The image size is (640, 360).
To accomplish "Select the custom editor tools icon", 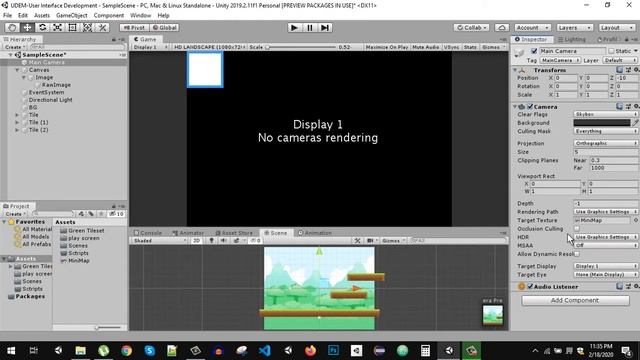I will (x=102, y=28).
